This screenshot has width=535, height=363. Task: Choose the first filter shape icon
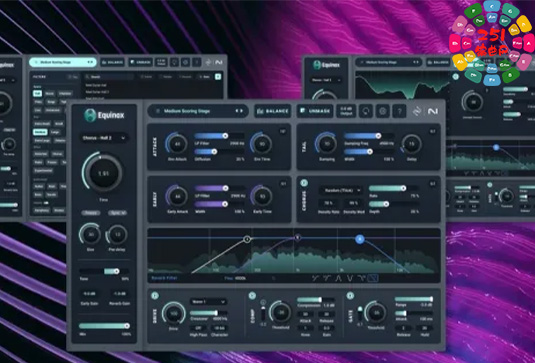click(315, 278)
